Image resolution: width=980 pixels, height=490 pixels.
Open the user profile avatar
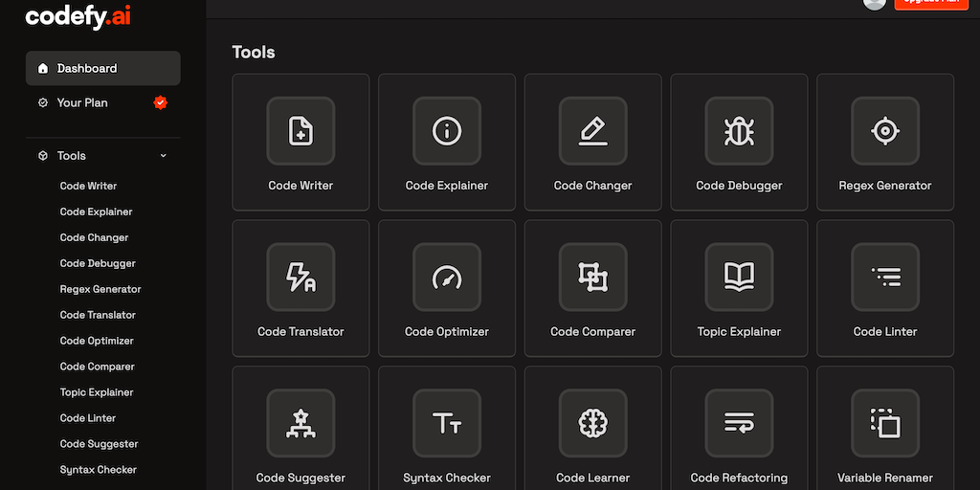click(x=874, y=4)
